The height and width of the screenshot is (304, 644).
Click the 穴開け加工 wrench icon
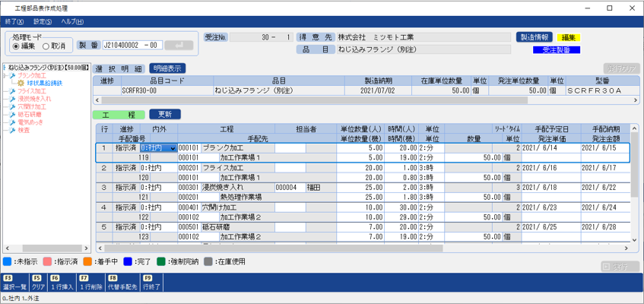click(x=12, y=107)
